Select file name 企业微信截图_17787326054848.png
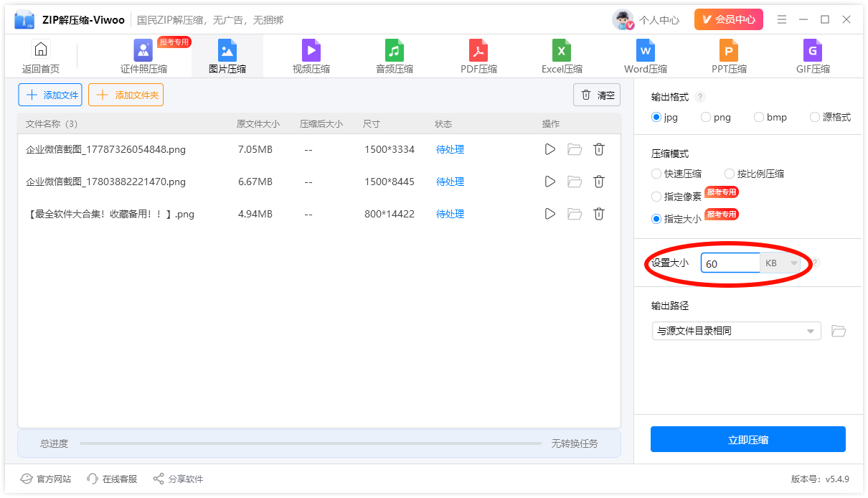The height and width of the screenshot is (498, 868). (x=105, y=149)
